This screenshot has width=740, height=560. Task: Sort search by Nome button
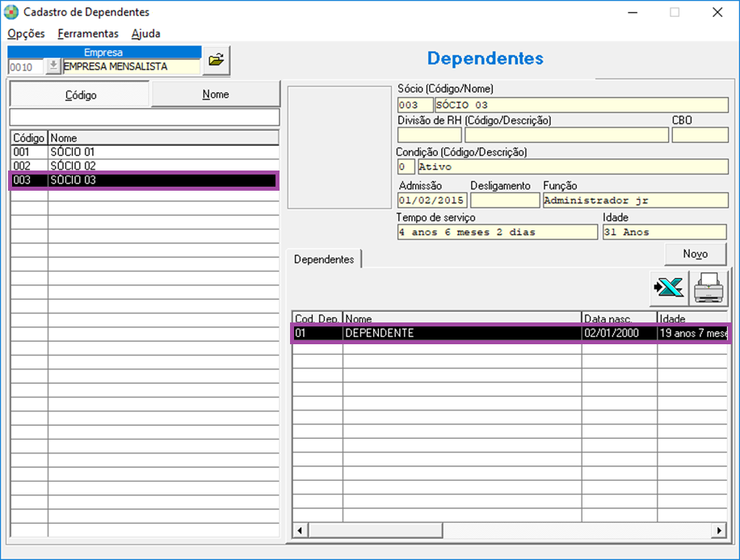(x=215, y=94)
